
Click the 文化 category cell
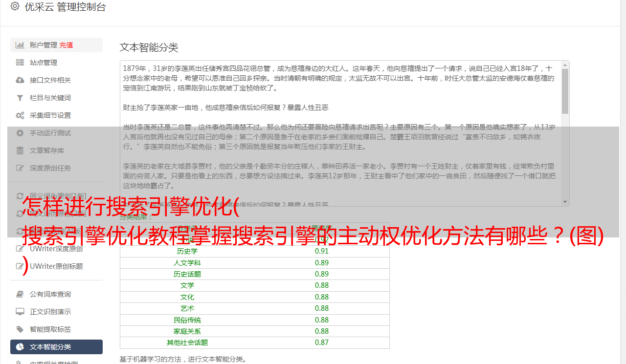coord(187,297)
